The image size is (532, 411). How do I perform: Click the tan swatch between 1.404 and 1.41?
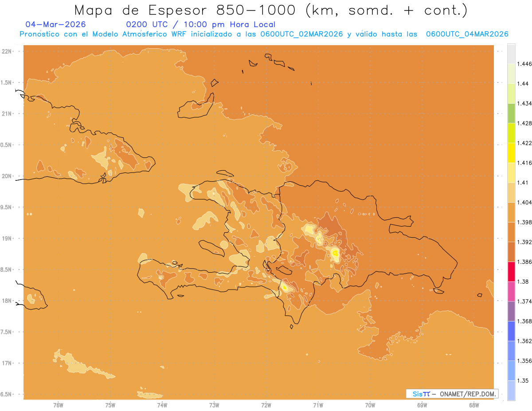point(511,192)
